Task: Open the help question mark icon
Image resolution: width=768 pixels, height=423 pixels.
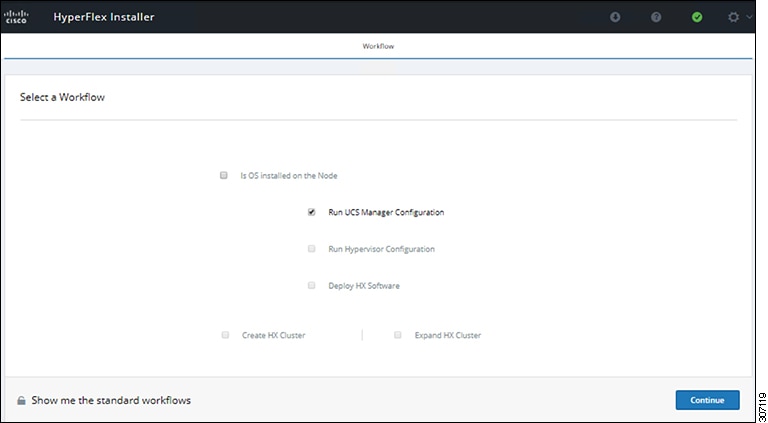Action: [x=656, y=17]
